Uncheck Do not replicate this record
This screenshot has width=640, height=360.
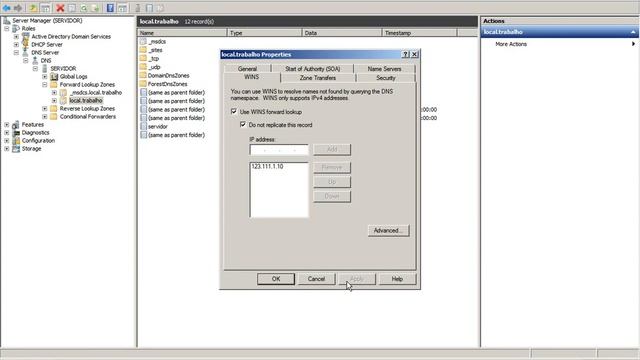tap(243, 124)
